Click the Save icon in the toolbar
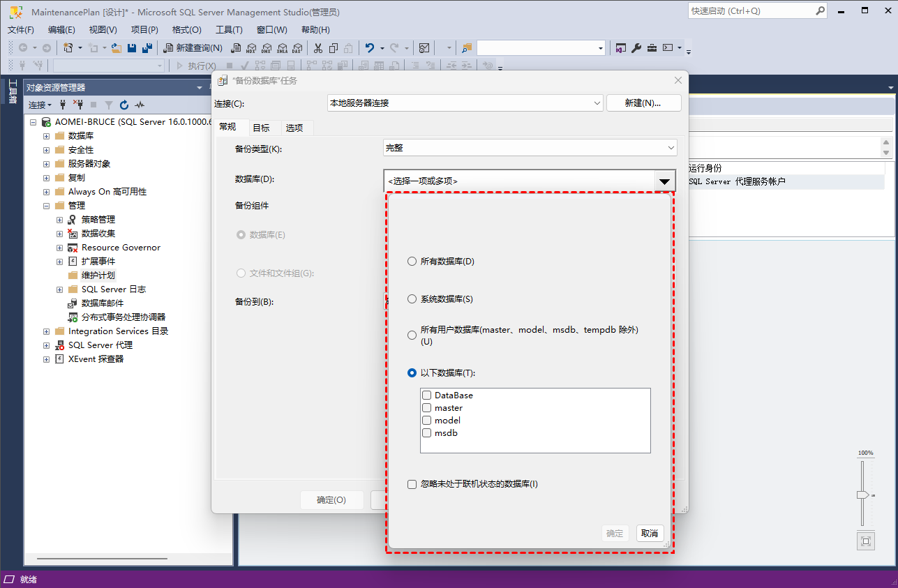The height and width of the screenshot is (588, 898). (132, 48)
